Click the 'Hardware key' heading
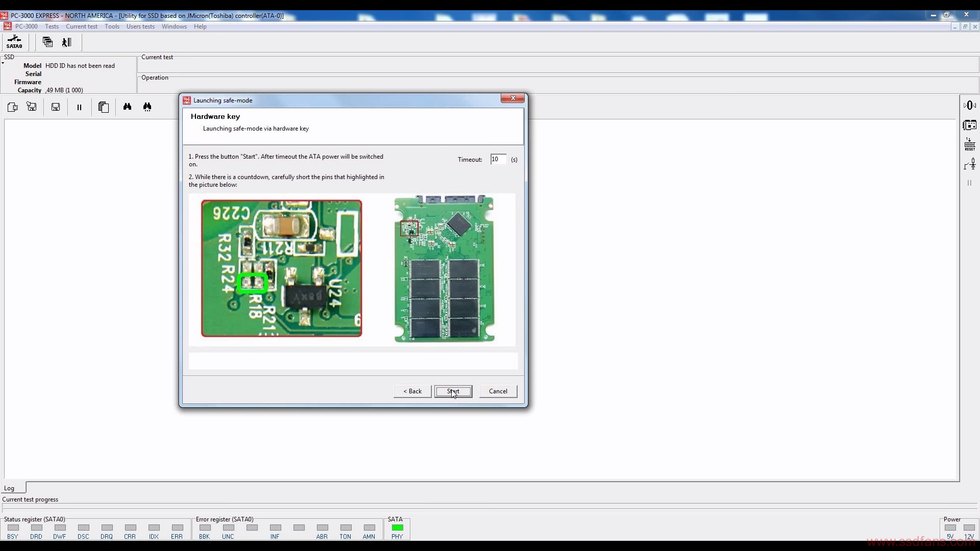Image resolution: width=980 pixels, height=551 pixels. tap(215, 116)
